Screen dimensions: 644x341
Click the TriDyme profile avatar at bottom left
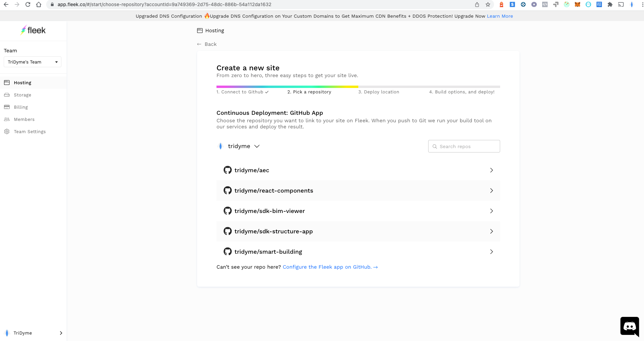click(7, 333)
